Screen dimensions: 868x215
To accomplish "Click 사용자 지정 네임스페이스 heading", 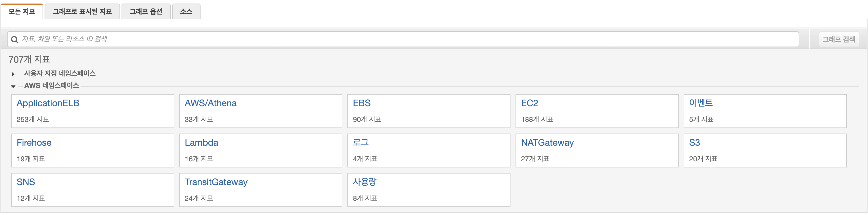I will pos(60,73).
